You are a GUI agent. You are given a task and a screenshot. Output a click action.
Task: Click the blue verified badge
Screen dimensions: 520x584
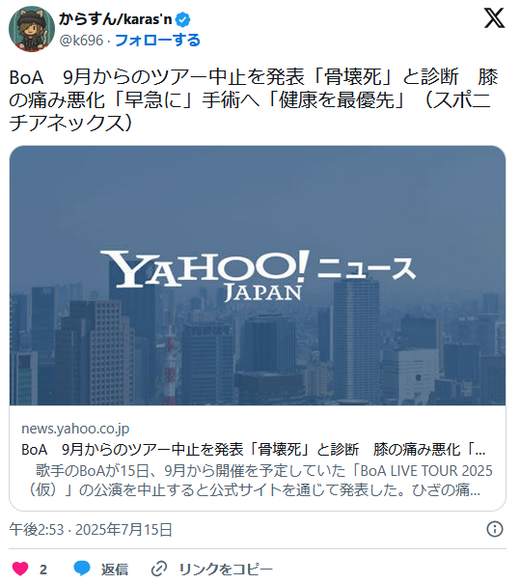pos(183,19)
